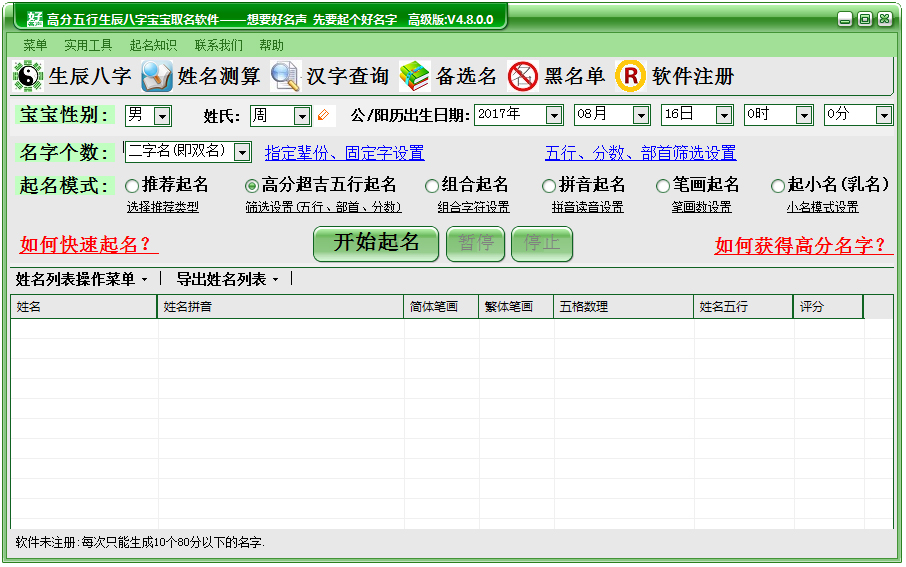This screenshot has height=567, width=906.
Task: Open 筛选设置(五行、部首、分数) link
Action: 324,207
